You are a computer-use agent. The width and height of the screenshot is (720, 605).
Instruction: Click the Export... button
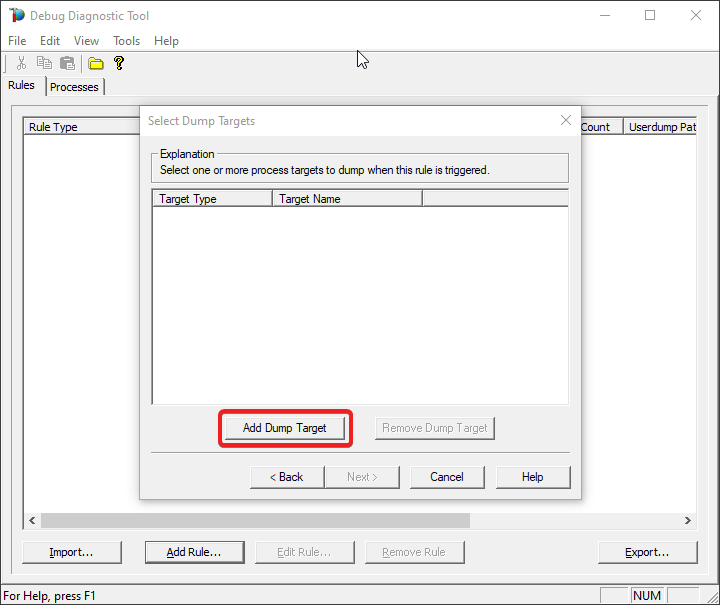point(647,552)
